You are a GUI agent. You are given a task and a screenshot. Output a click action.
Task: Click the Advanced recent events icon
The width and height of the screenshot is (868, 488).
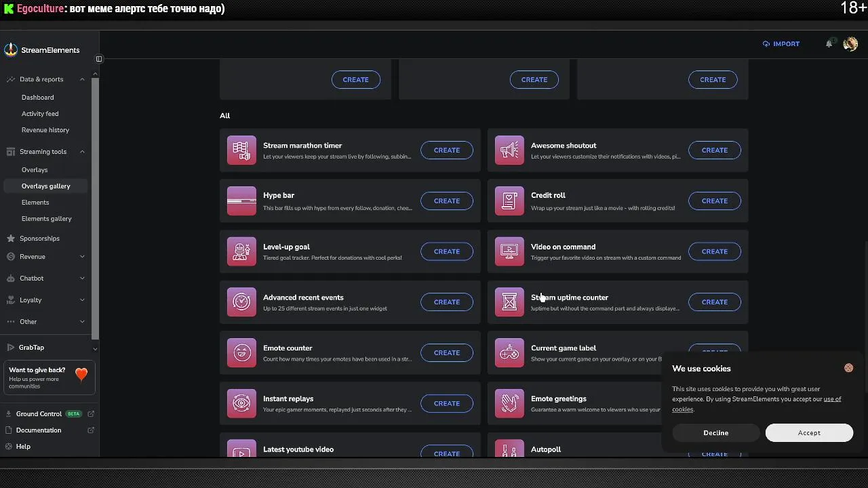coord(241,302)
